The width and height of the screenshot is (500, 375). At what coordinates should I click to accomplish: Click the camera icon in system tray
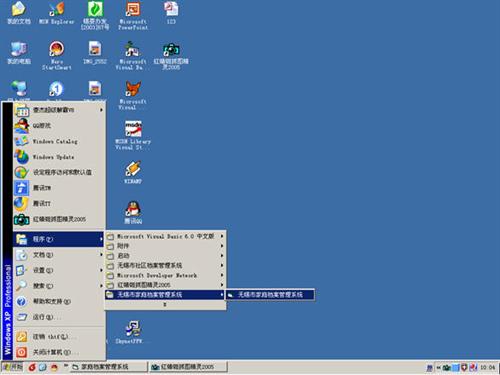447,368
